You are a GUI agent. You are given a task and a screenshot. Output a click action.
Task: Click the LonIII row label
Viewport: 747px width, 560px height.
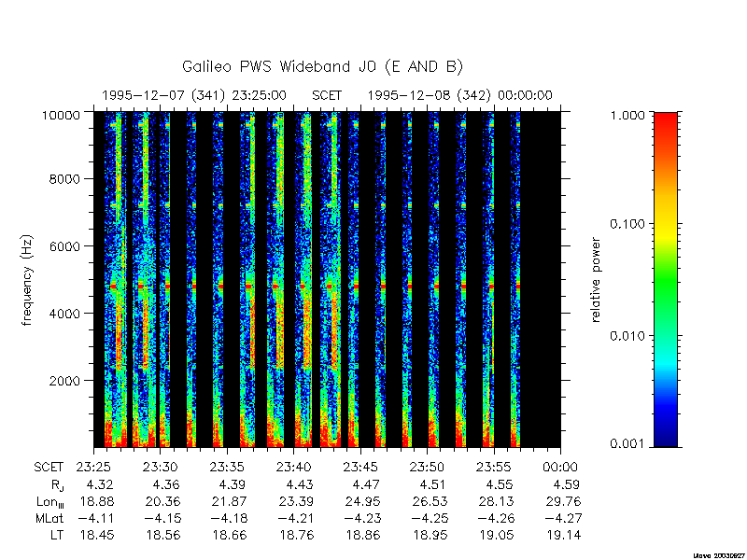click(x=50, y=502)
